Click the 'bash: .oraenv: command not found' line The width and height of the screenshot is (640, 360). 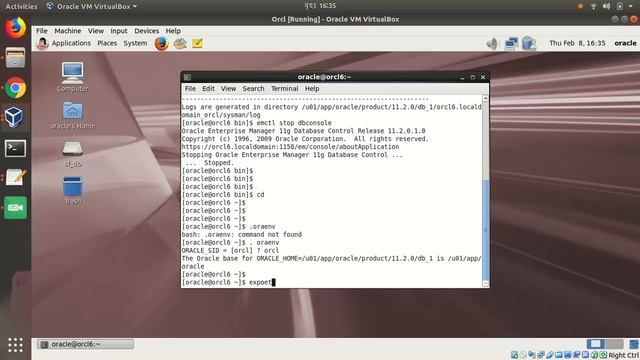(x=242, y=235)
